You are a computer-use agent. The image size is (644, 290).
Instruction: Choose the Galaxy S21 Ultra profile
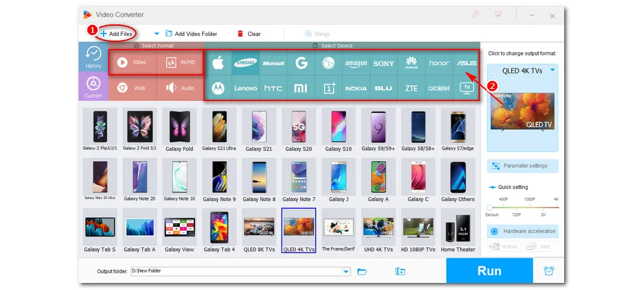point(220,130)
